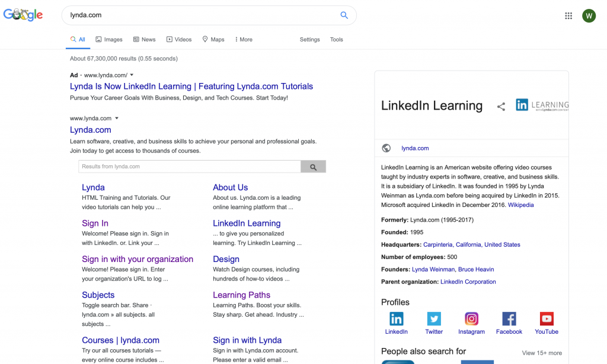
Task: Open search Settings
Action: click(309, 40)
